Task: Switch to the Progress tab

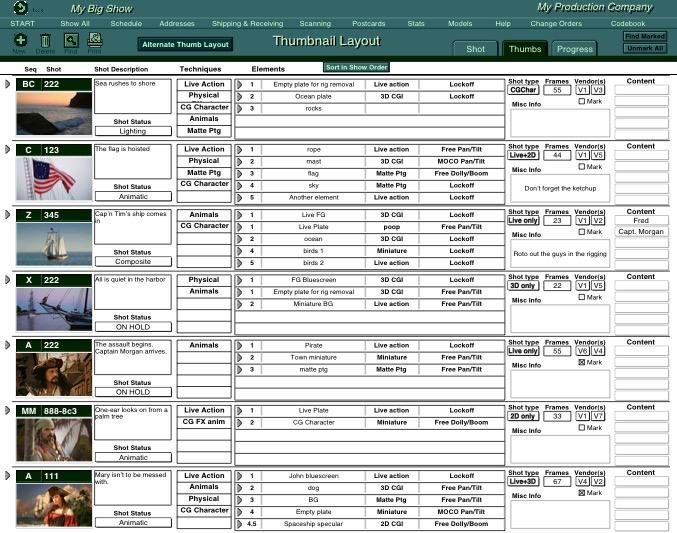Action: pos(575,49)
